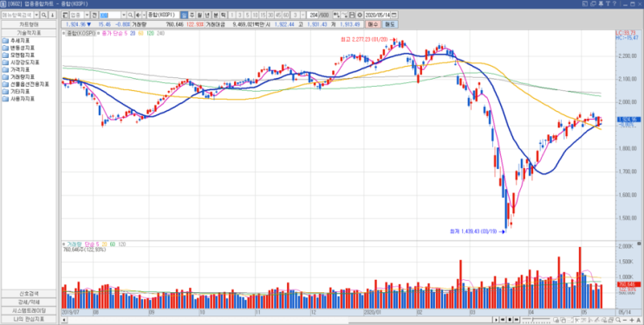This screenshot has width=644, height=325.
Task: Click the menu search input field
Action: [x=17, y=15]
